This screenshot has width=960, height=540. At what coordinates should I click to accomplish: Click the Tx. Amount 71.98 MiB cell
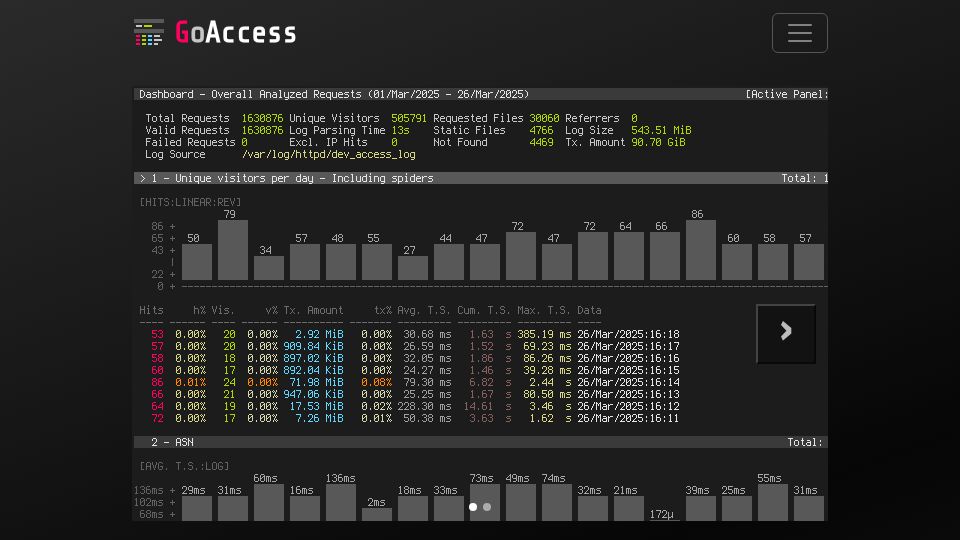click(x=316, y=382)
